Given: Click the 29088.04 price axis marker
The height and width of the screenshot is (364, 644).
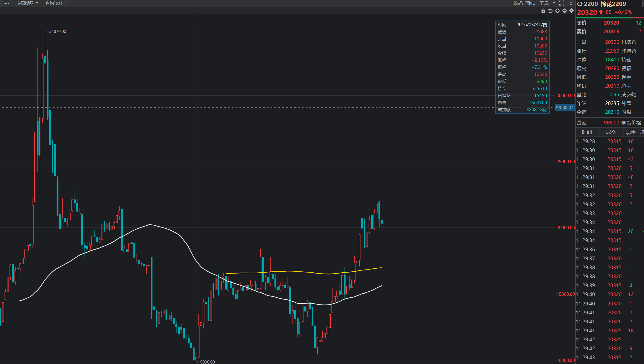Looking at the screenshot, I should click(564, 108).
